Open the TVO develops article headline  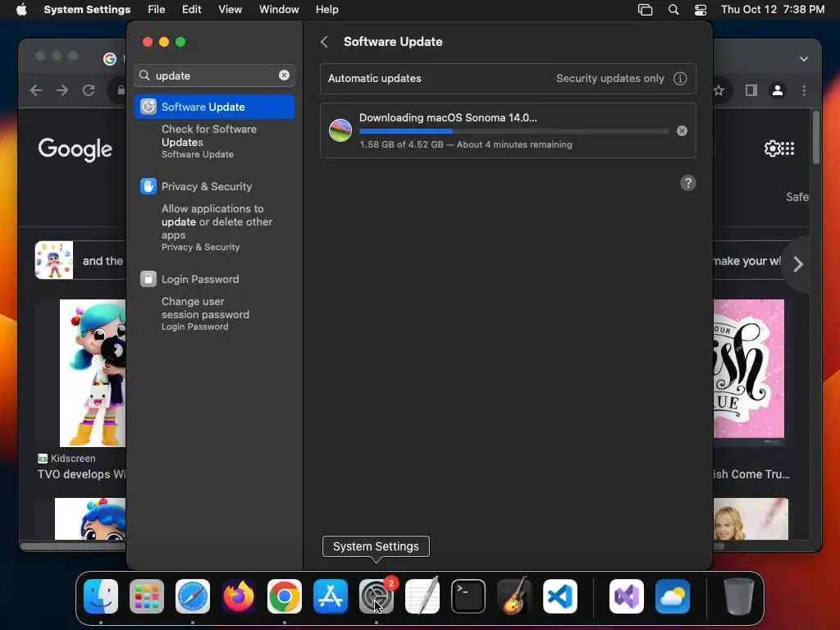click(82, 474)
